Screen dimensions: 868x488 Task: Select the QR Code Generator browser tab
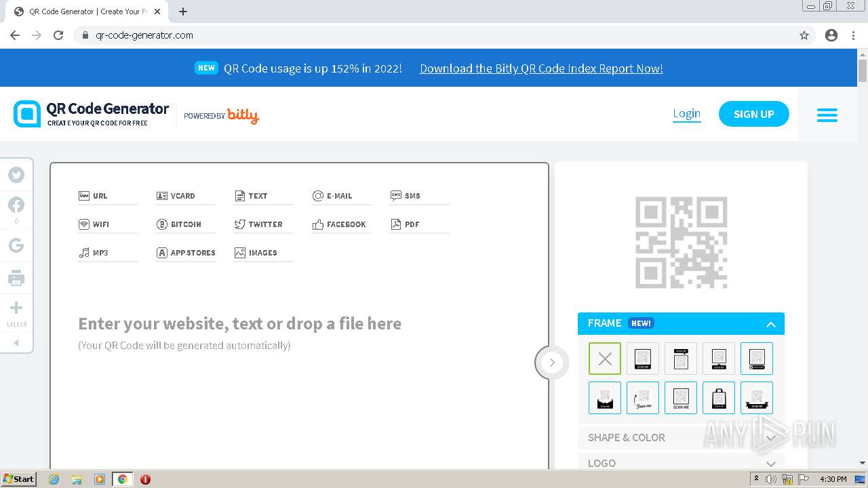[x=88, y=12]
